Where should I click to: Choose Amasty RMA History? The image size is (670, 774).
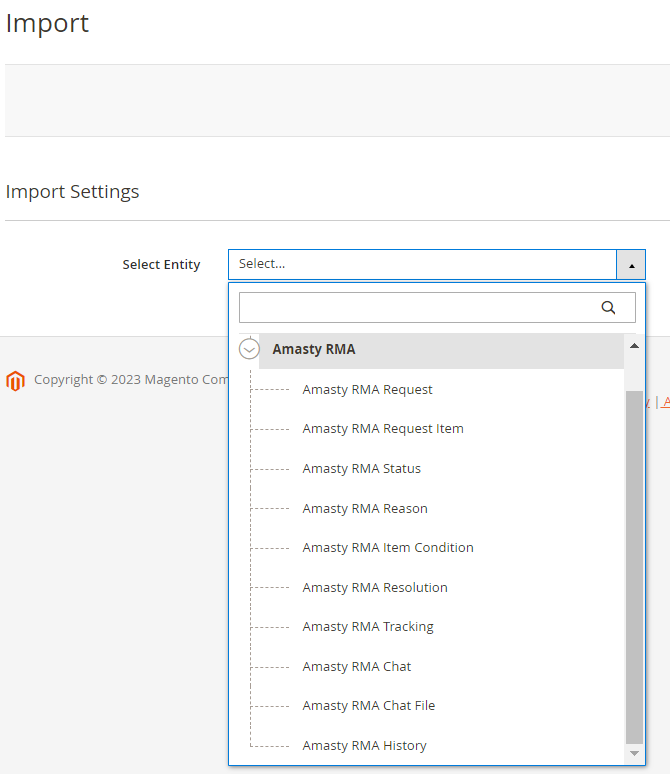click(x=364, y=746)
